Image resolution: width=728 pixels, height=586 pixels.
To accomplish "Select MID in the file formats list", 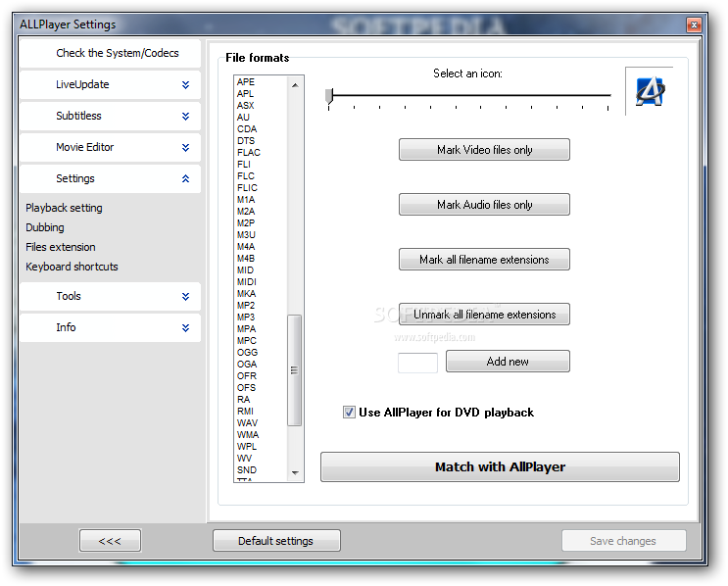I will pyautogui.click(x=245, y=269).
